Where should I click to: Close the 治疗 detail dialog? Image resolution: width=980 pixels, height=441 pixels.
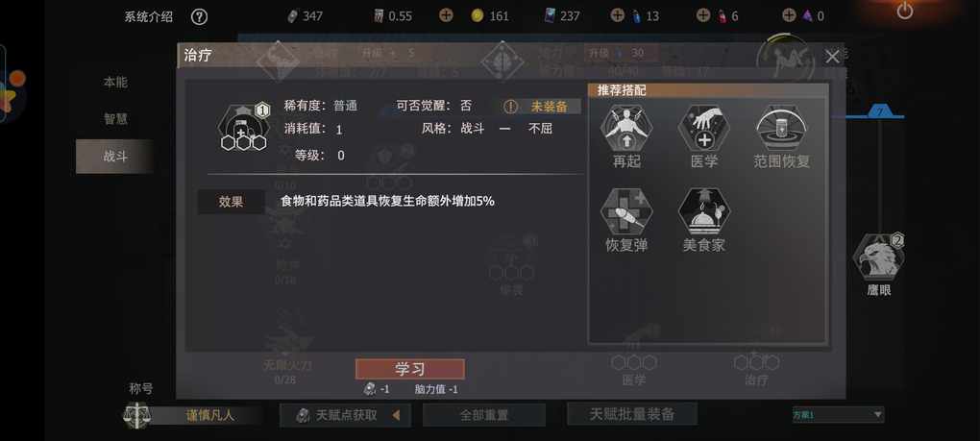pos(832,57)
